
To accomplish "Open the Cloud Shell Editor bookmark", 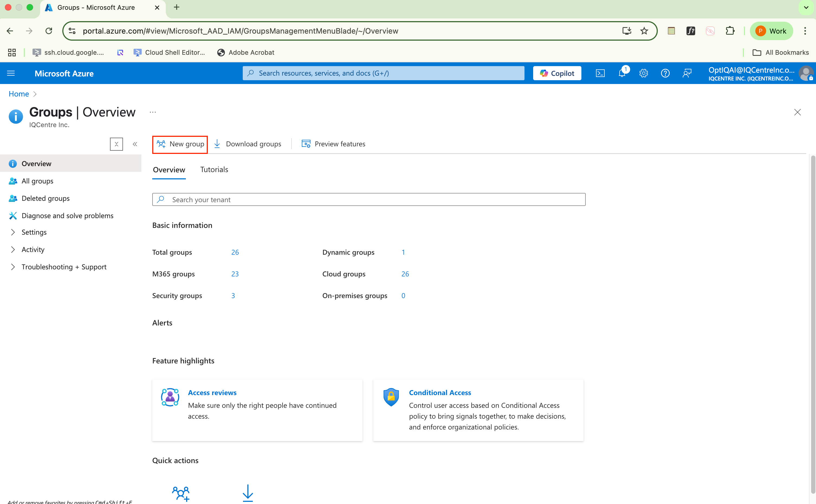I will (169, 52).
